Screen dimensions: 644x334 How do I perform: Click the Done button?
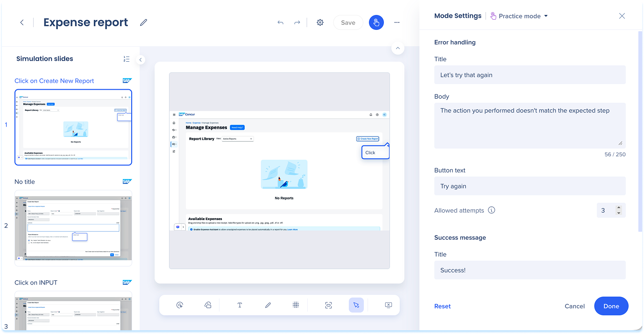tap(611, 306)
